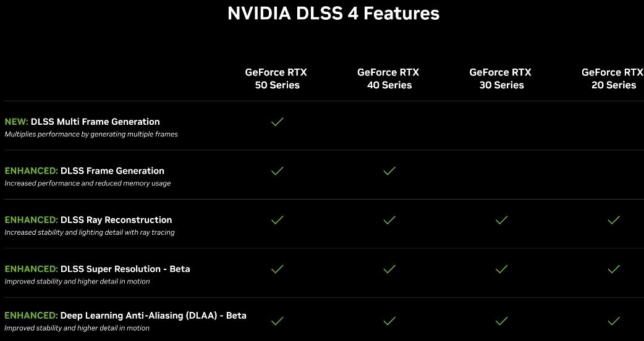This screenshot has height=341, width=644.
Task: Click the RTX 40 Frame Generation checkmark
Action: (x=389, y=170)
